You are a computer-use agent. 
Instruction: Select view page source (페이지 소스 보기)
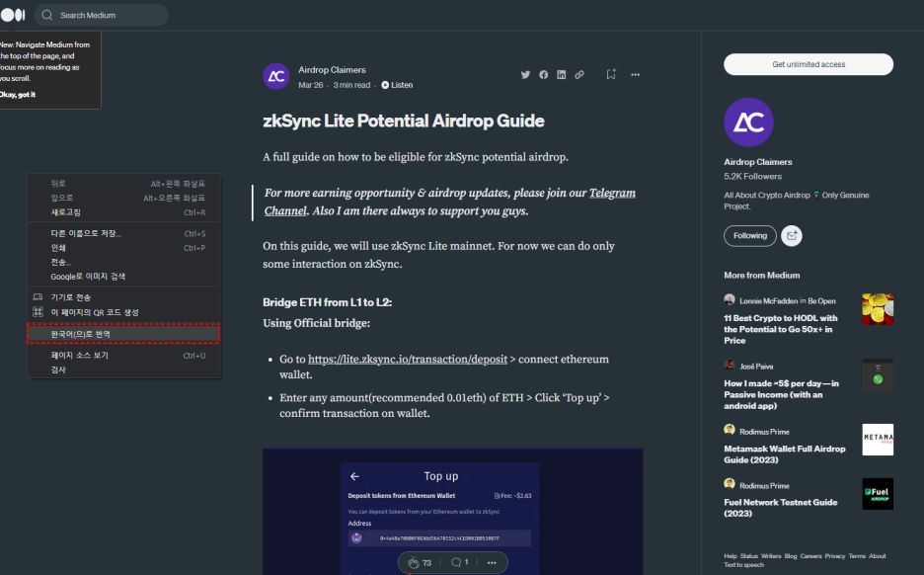coord(123,355)
